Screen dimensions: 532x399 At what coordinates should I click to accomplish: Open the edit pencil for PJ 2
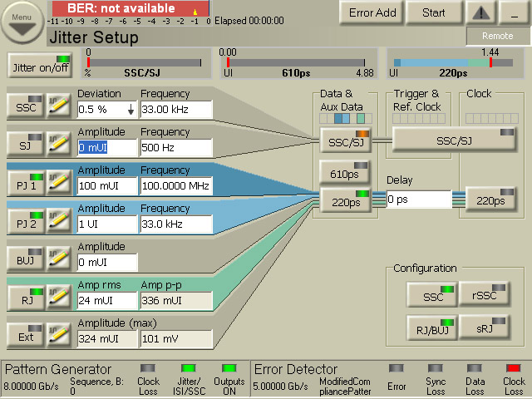click(x=58, y=220)
